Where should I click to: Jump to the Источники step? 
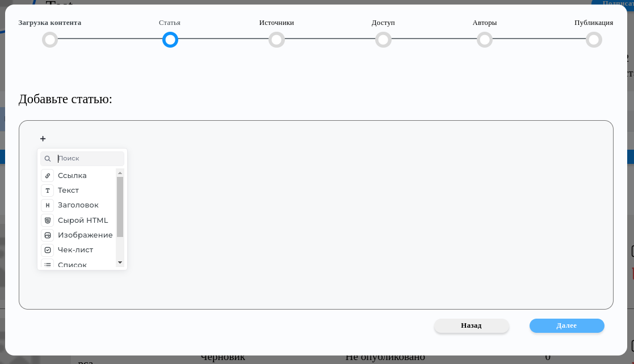pos(276,40)
